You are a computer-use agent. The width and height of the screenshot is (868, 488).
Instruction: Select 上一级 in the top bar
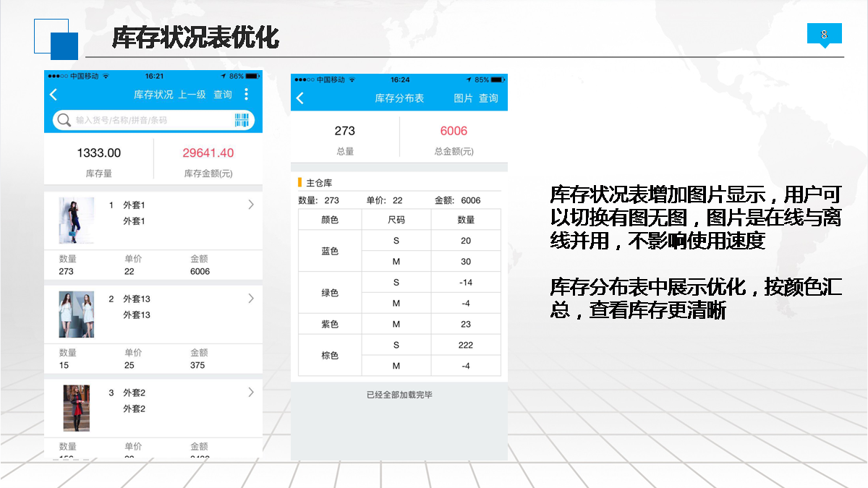click(192, 95)
